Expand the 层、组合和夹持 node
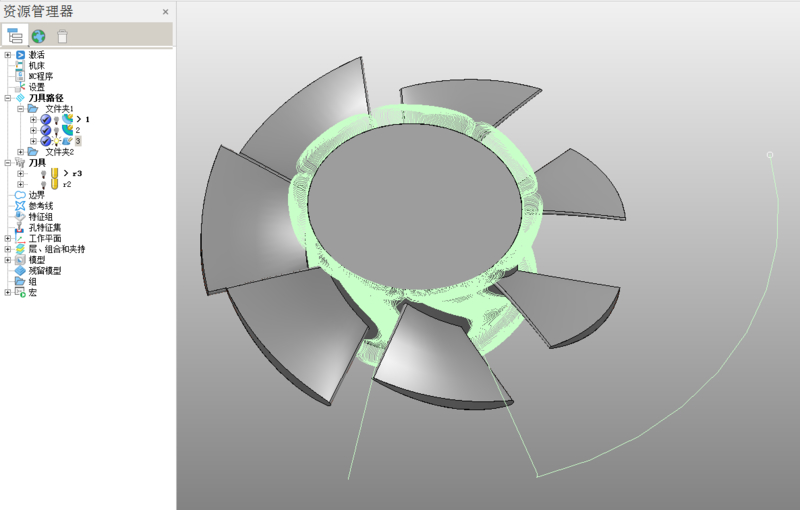800x510 pixels. coord(8,249)
